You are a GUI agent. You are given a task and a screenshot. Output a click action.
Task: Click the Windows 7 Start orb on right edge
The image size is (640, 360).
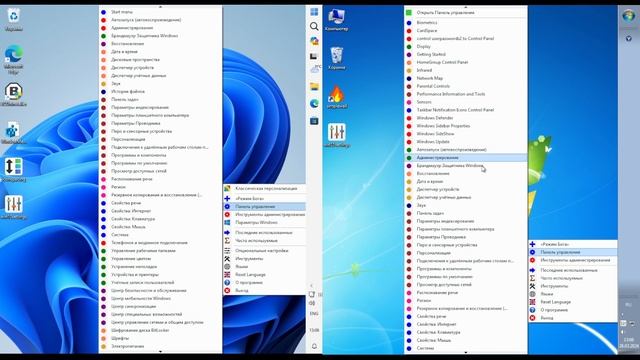coord(628,16)
